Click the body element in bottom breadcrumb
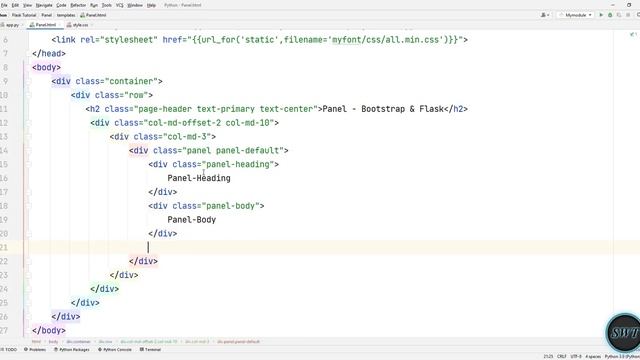640x360 pixels. coord(53,342)
